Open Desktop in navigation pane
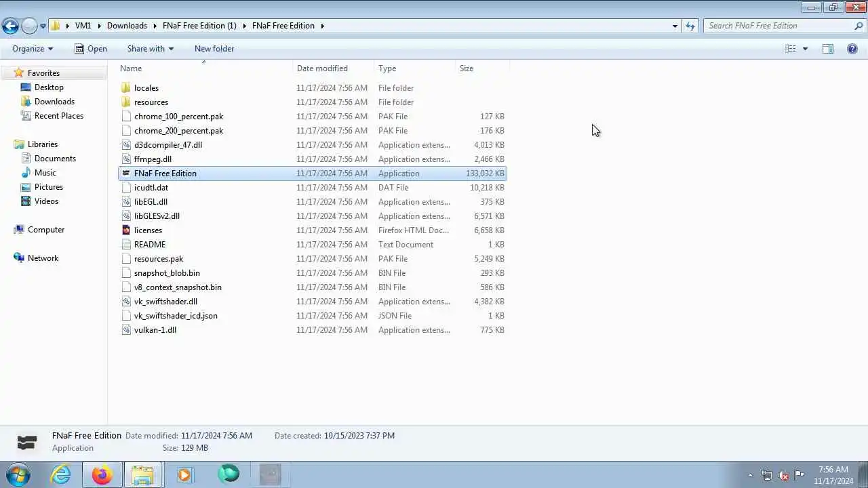868x488 pixels. pos(49,87)
